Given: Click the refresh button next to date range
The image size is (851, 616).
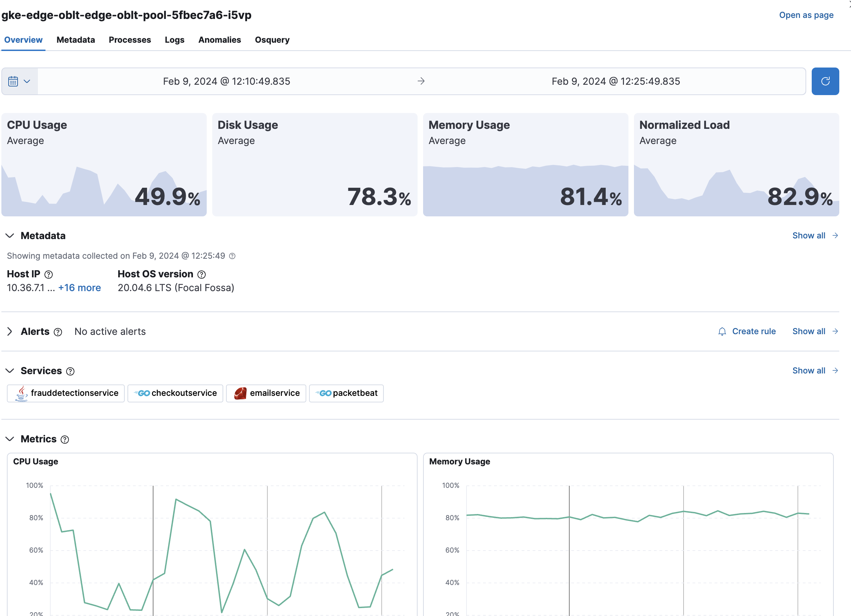Looking at the screenshot, I should point(825,81).
